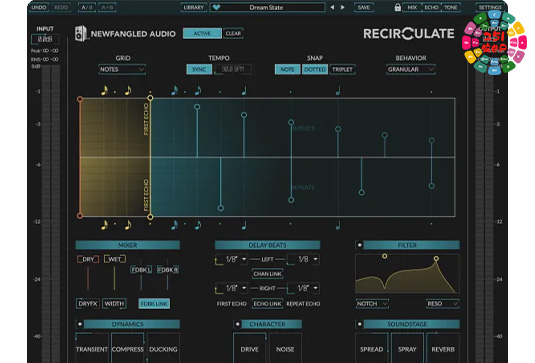The width and height of the screenshot is (535, 363).
Task: Open the Dream State preset name field
Action: tap(267, 7)
